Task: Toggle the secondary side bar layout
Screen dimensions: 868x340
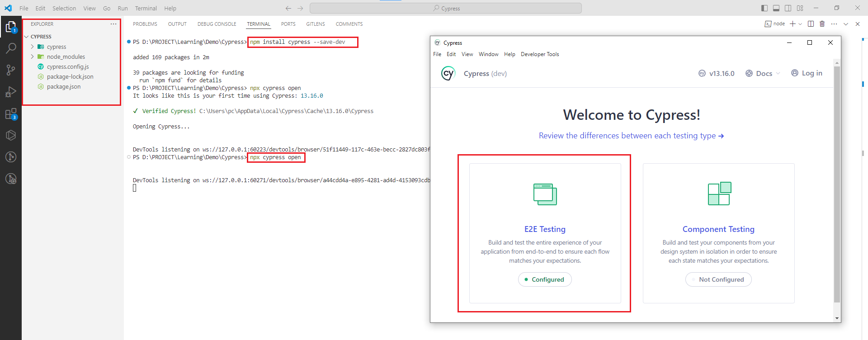Action: pos(788,8)
